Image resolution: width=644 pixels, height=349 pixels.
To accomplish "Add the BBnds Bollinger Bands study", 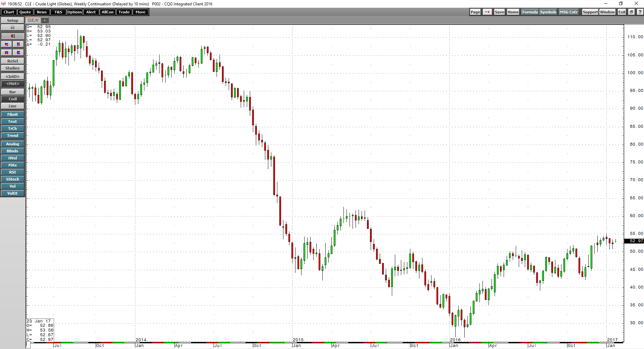I will pyautogui.click(x=12, y=151).
